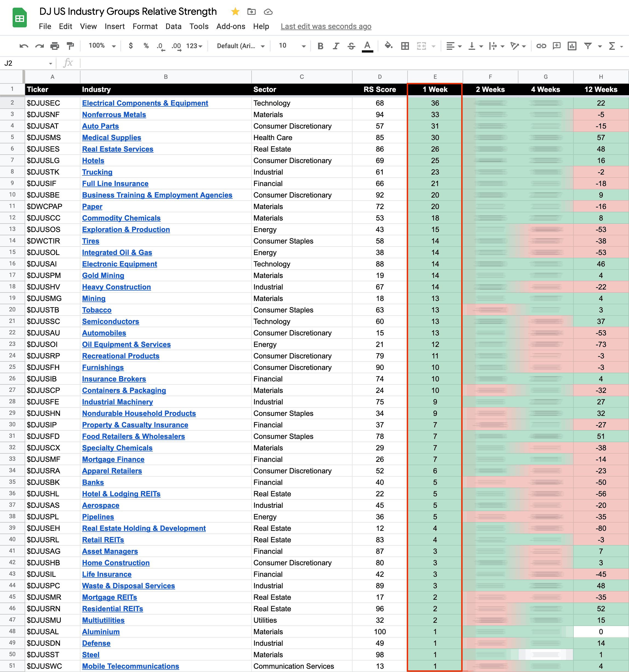Select column E header

point(435,77)
